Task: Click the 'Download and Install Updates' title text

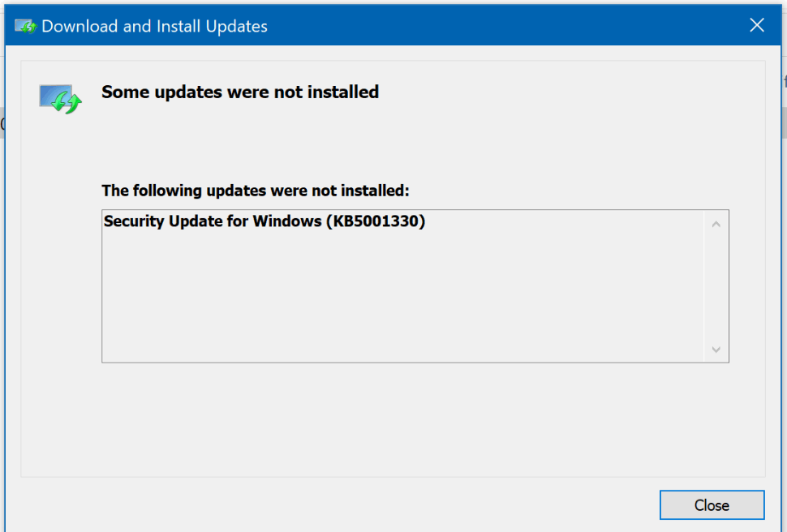Action: [155, 26]
